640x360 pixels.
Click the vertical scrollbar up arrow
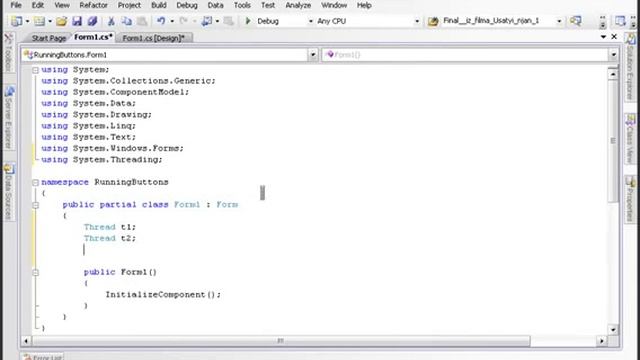[613, 74]
